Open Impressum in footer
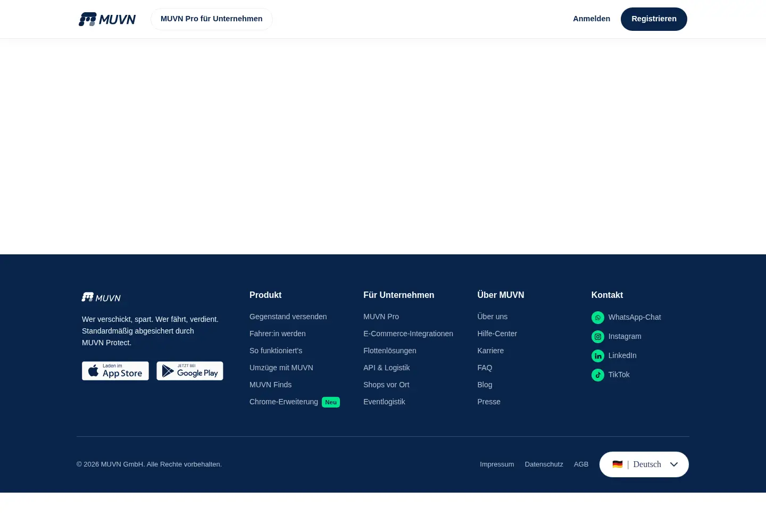 (x=497, y=464)
